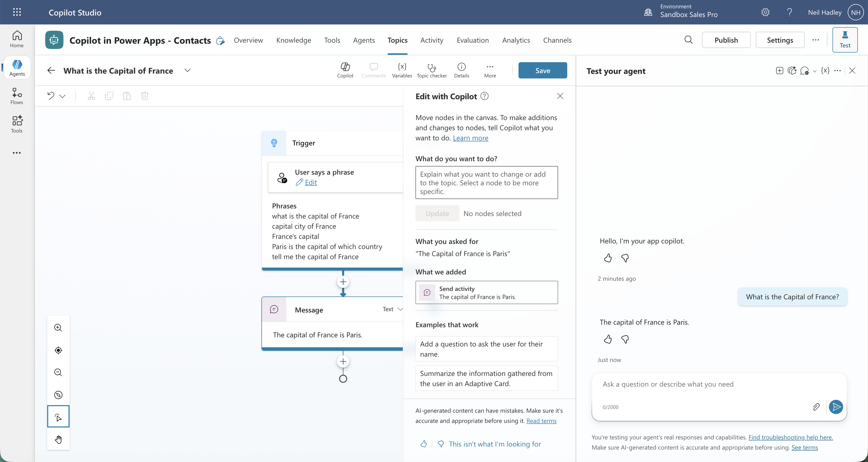Open test panel more options ellipsis
Image resolution: width=868 pixels, height=462 pixels.
point(838,71)
